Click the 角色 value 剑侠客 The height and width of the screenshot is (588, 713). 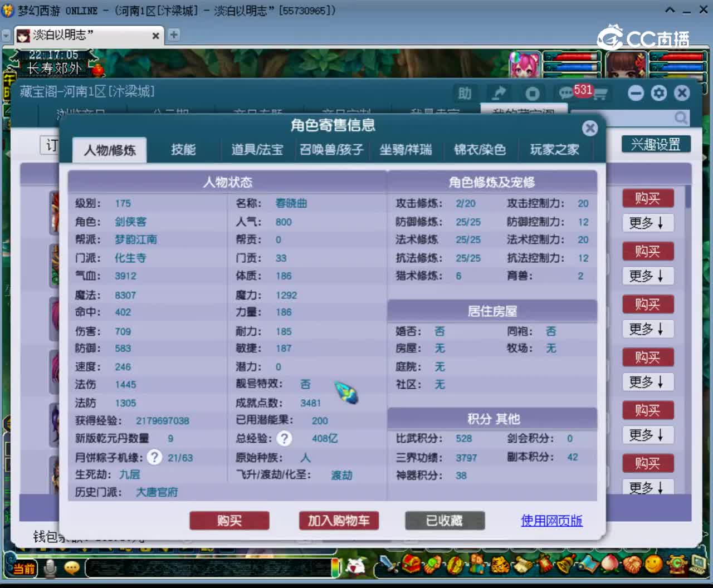click(x=131, y=222)
